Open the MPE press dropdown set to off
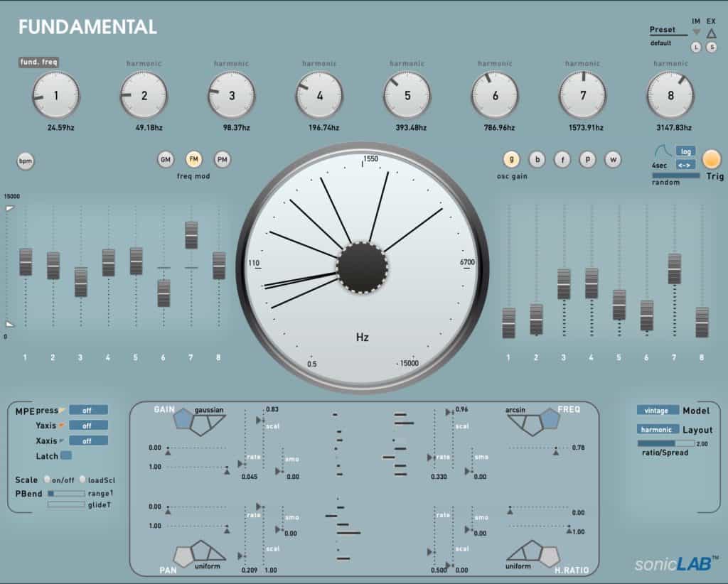The height and width of the screenshot is (584, 728). click(x=88, y=410)
